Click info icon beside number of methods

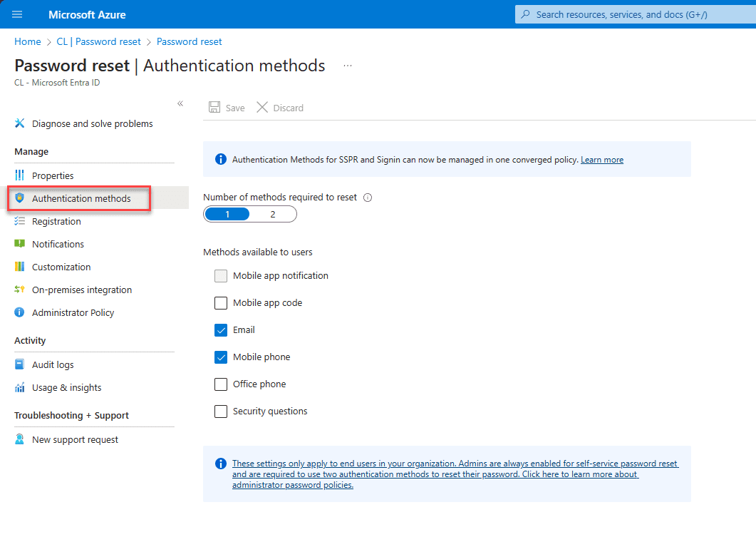pyautogui.click(x=368, y=198)
